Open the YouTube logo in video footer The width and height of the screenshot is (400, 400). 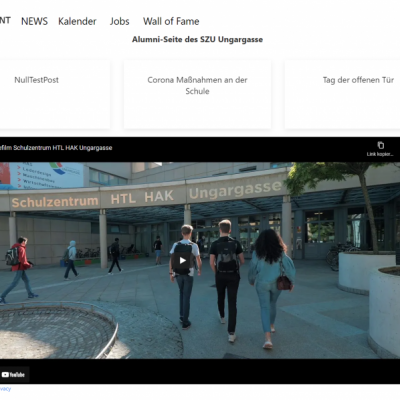[13, 375]
